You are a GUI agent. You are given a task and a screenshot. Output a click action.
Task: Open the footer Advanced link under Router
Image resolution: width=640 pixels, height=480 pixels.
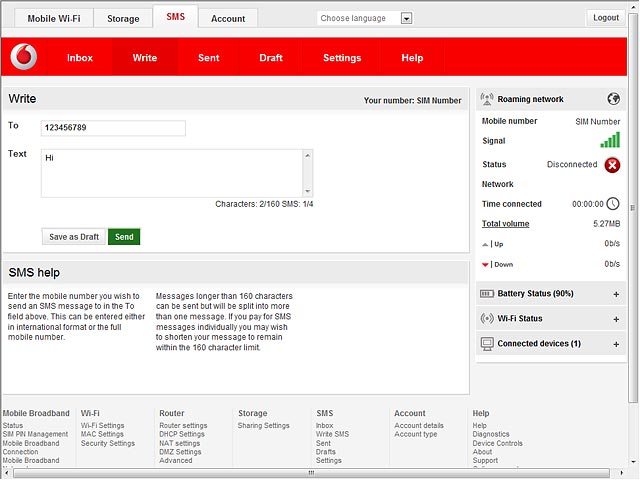[x=176, y=460]
